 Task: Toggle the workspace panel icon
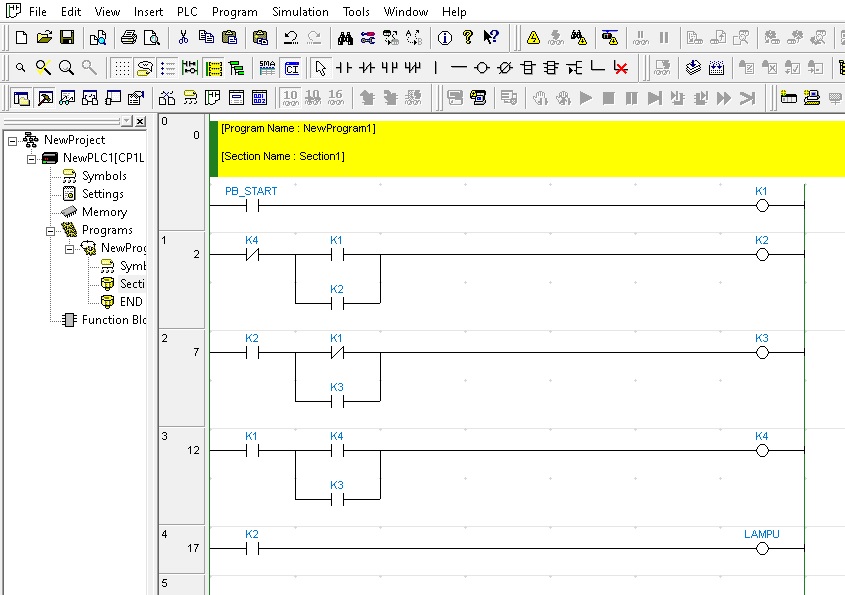[x=22, y=98]
